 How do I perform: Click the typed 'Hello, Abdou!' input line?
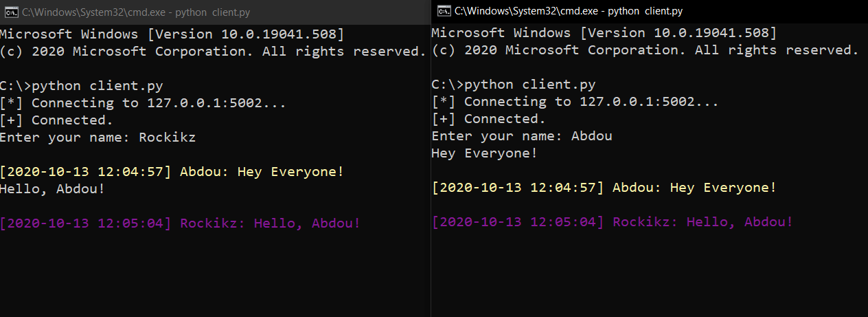pos(52,188)
